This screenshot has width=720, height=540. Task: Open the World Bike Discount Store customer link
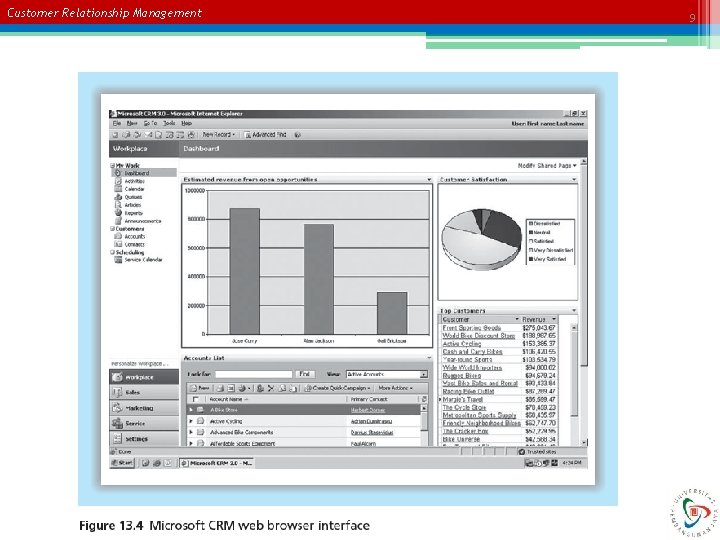coord(478,336)
